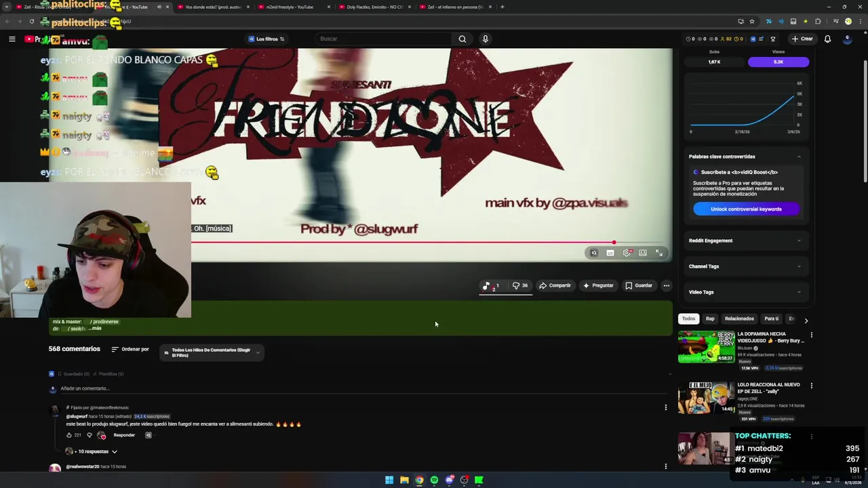The height and width of the screenshot is (488, 868).
Task: Select the Rap filter chip
Action: 710,319
